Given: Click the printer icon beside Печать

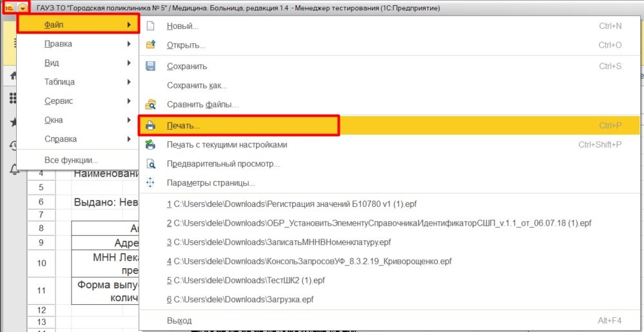Looking at the screenshot, I should pyautogui.click(x=151, y=125).
